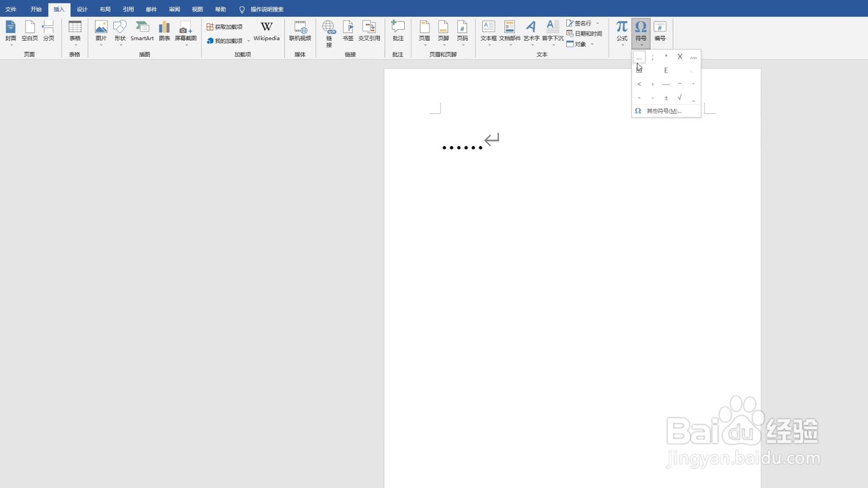Insert a blank page (空白页)
This screenshot has width=868, height=488.
(30, 31)
